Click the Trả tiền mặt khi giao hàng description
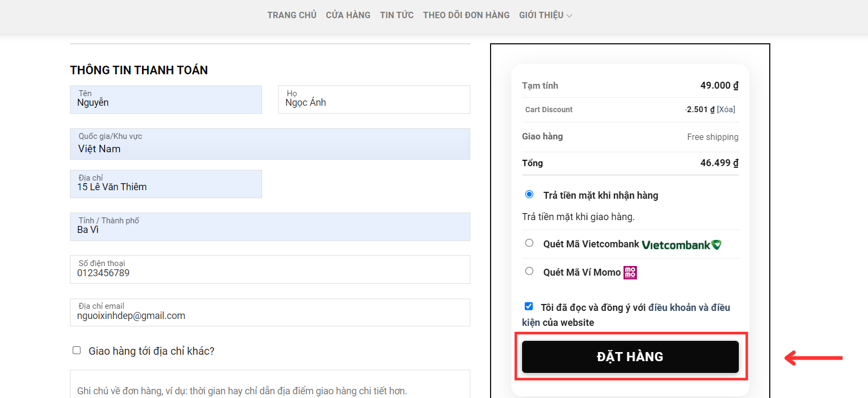Image resolution: width=868 pixels, height=398 pixels. 578,217
